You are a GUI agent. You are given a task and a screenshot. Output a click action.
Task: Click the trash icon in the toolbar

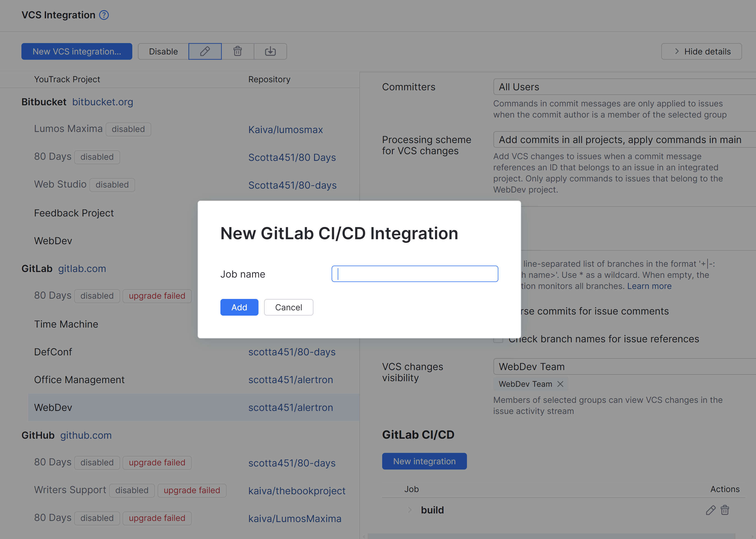237,51
